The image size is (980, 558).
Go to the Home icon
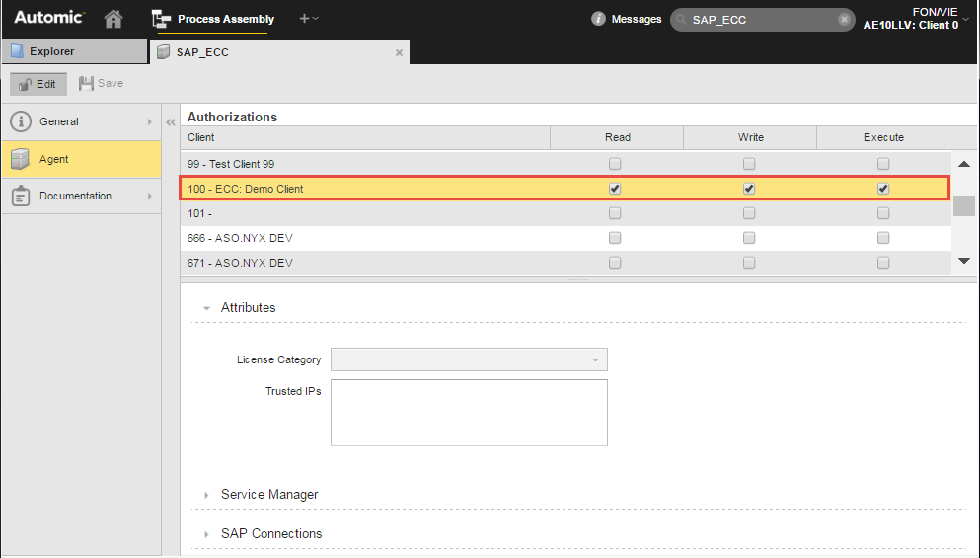pos(113,19)
